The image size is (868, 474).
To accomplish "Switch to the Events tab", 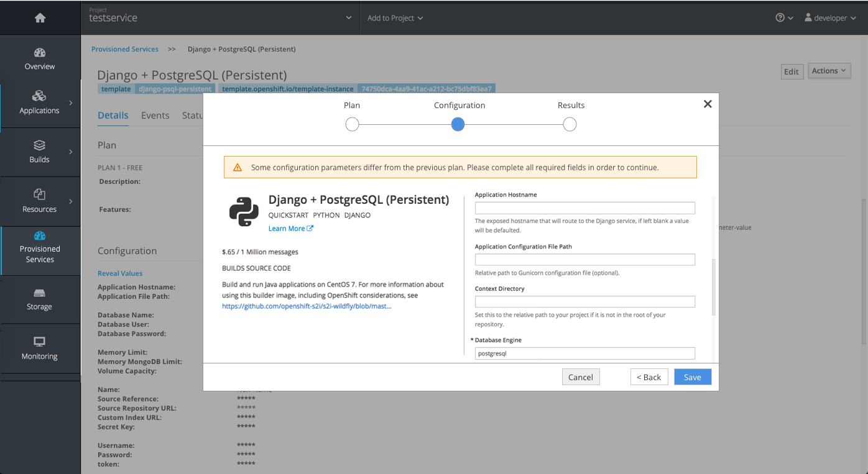I will click(155, 116).
